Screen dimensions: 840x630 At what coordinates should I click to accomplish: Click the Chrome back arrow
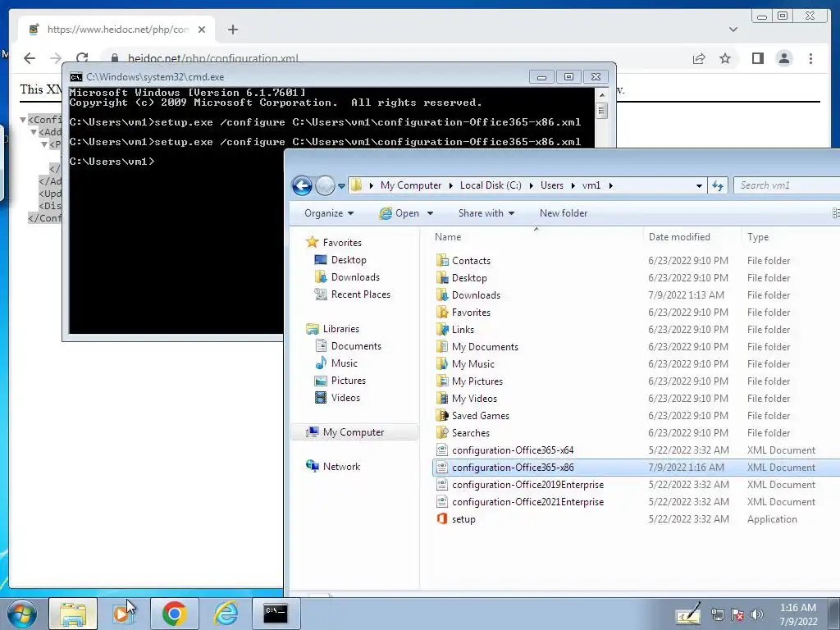30,58
